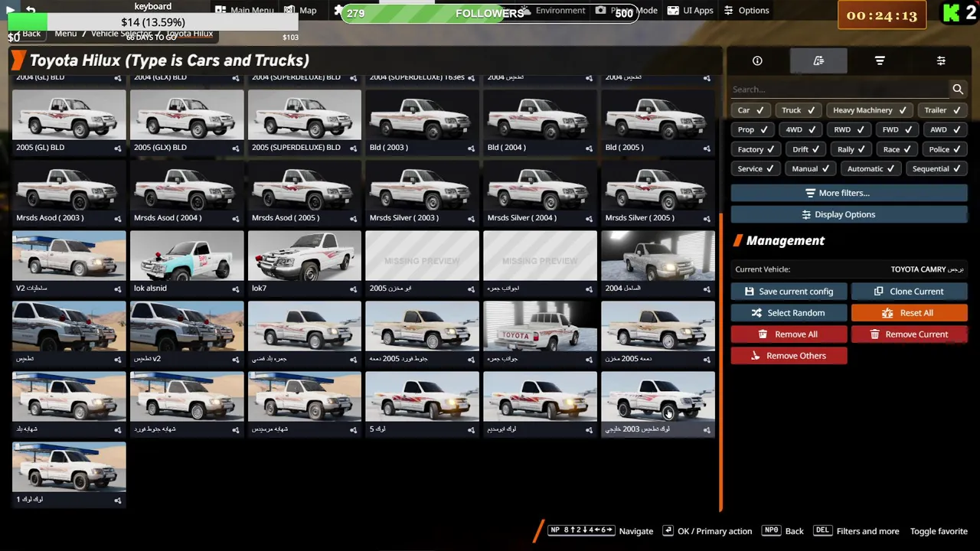Image resolution: width=980 pixels, height=551 pixels.
Task: Click share icon on Bld ( 2003 )
Action: [x=472, y=148]
